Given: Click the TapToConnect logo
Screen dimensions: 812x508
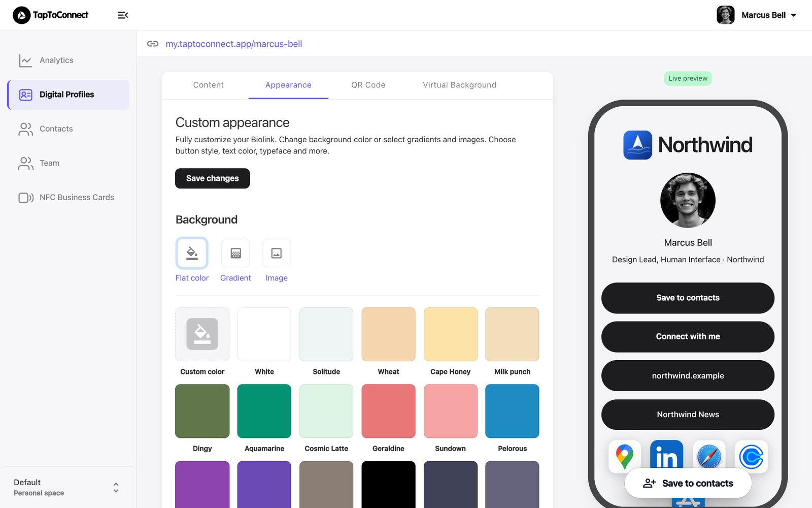Looking at the screenshot, I should [51, 15].
